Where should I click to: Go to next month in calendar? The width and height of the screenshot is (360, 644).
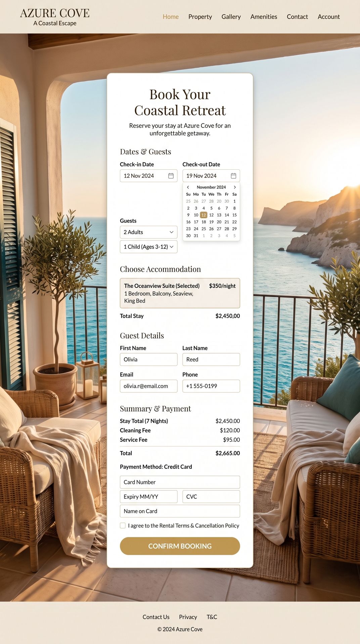(x=235, y=187)
